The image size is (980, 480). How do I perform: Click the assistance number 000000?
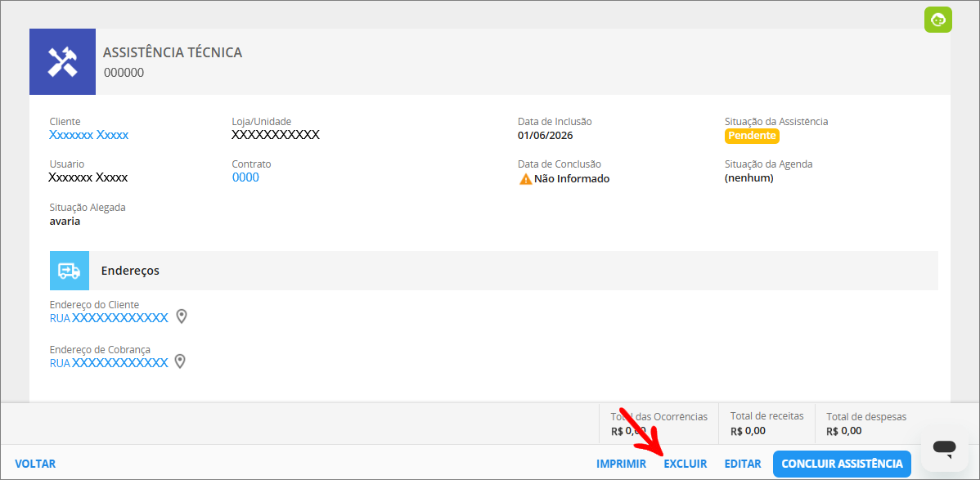coord(124,73)
